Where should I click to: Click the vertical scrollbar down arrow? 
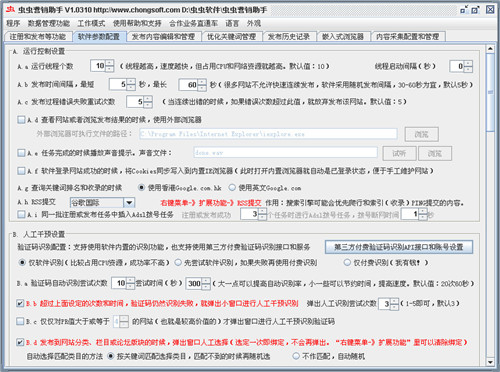pos(490,362)
